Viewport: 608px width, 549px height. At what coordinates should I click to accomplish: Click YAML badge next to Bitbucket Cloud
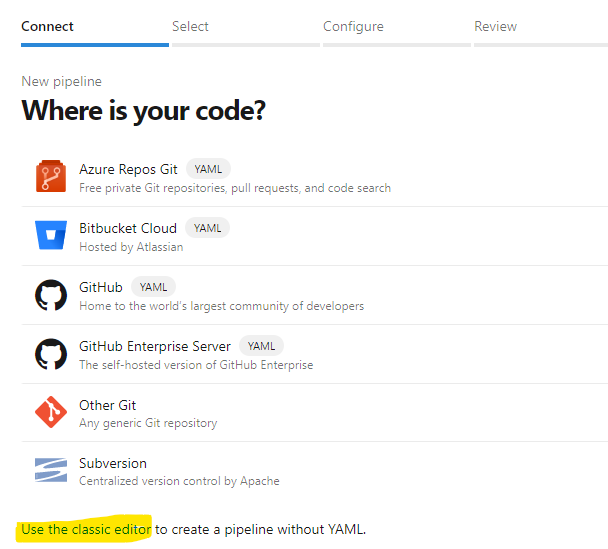point(207,228)
